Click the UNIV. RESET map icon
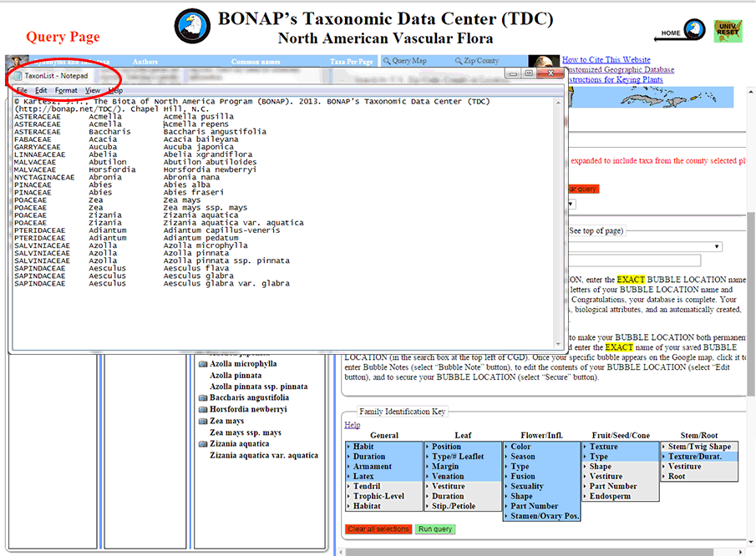Image resolution: width=756 pixels, height=556 pixels. coord(728,31)
